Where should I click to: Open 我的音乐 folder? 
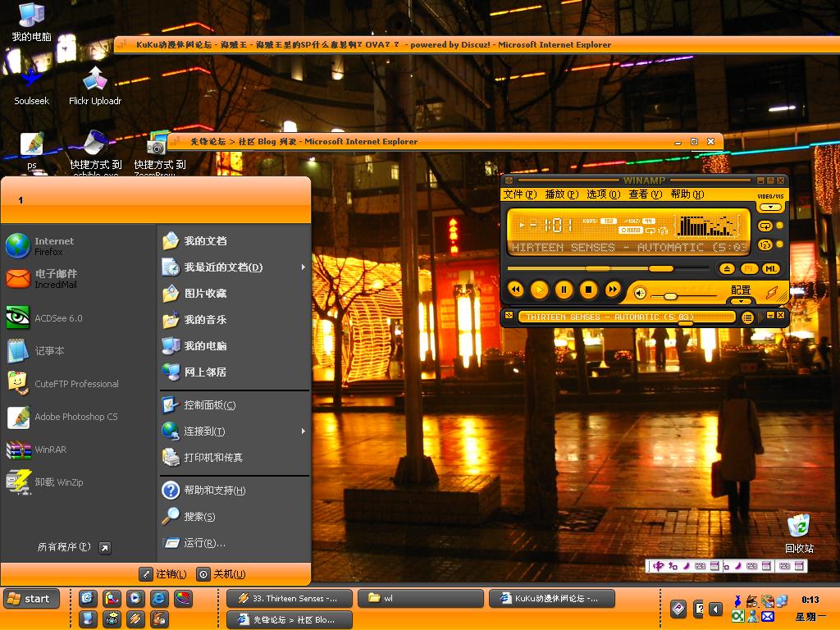[235, 319]
